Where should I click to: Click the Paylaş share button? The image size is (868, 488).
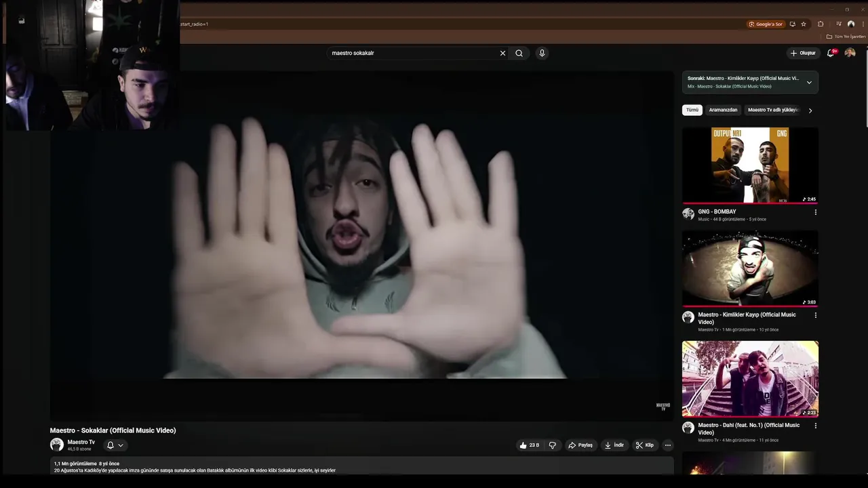click(x=580, y=445)
